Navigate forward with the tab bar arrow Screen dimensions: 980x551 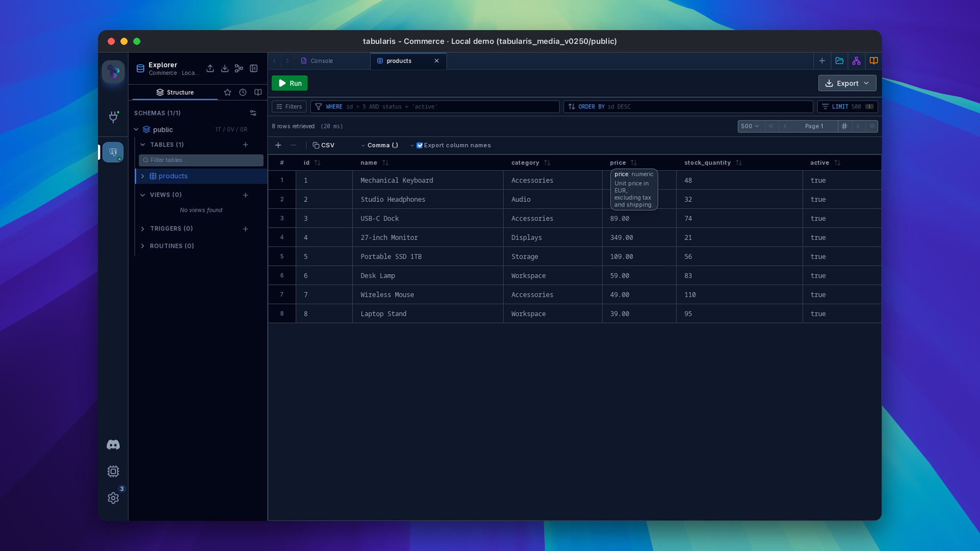pyautogui.click(x=287, y=61)
